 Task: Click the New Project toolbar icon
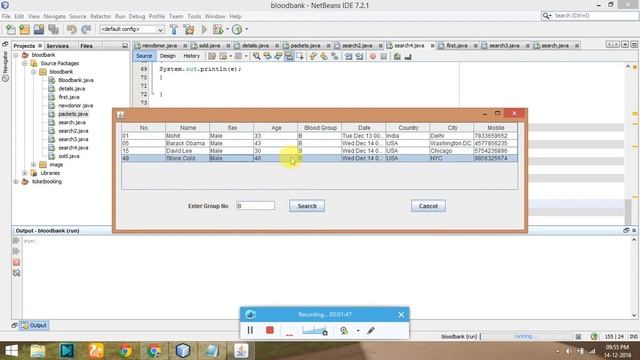click(x=24, y=29)
